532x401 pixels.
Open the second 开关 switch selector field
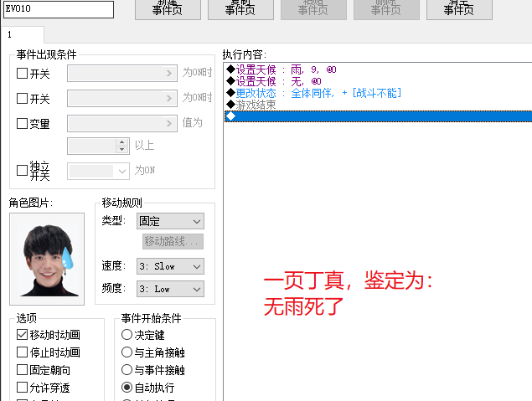pos(122,98)
